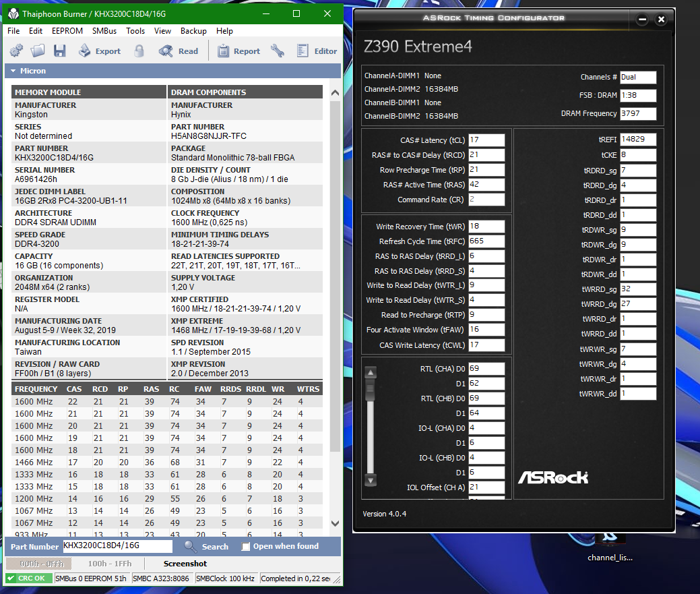Image resolution: width=700 pixels, height=594 pixels.
Task: Save dump using the floppy disk icon
Action: click(x=60, y=51)
